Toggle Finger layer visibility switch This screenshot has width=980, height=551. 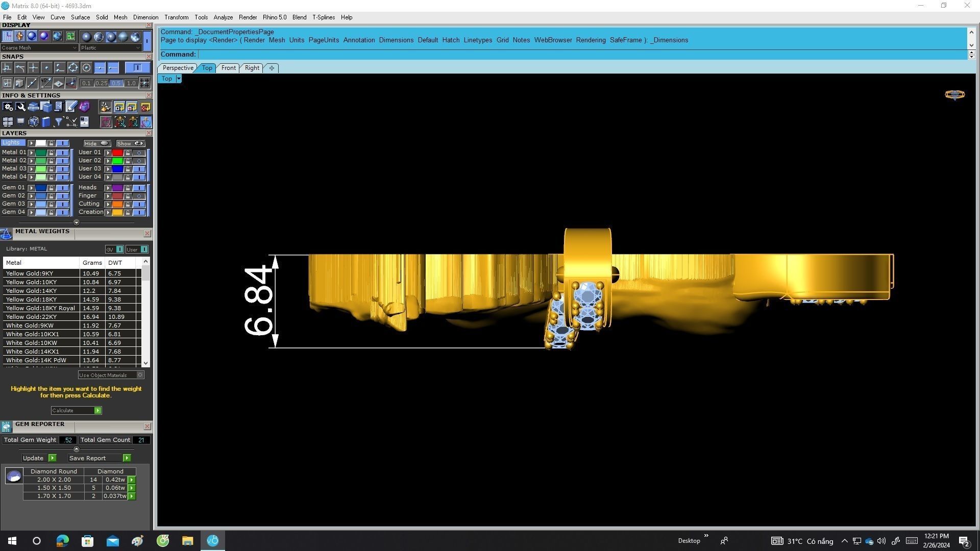point(139,196)
